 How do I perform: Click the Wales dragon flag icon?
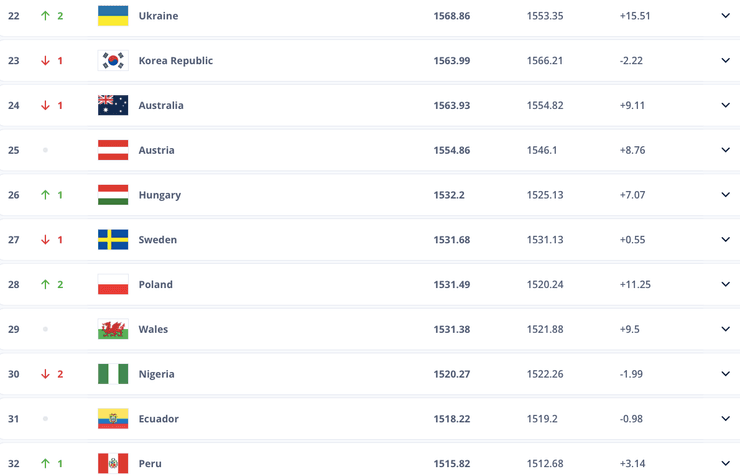pos(113,329)
